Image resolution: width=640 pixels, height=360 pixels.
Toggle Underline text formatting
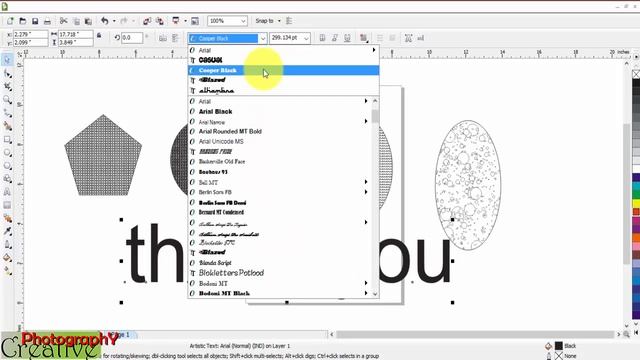point(347,38)
